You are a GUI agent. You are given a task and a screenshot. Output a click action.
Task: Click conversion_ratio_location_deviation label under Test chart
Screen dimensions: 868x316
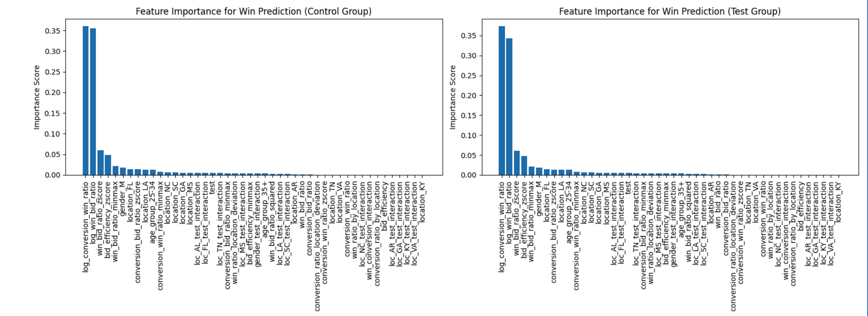[733, 246]
